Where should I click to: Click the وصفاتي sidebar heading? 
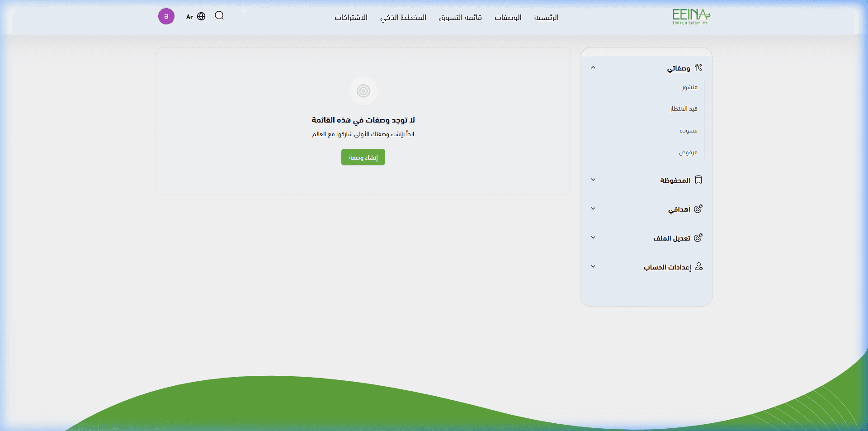tap(678, 68)
